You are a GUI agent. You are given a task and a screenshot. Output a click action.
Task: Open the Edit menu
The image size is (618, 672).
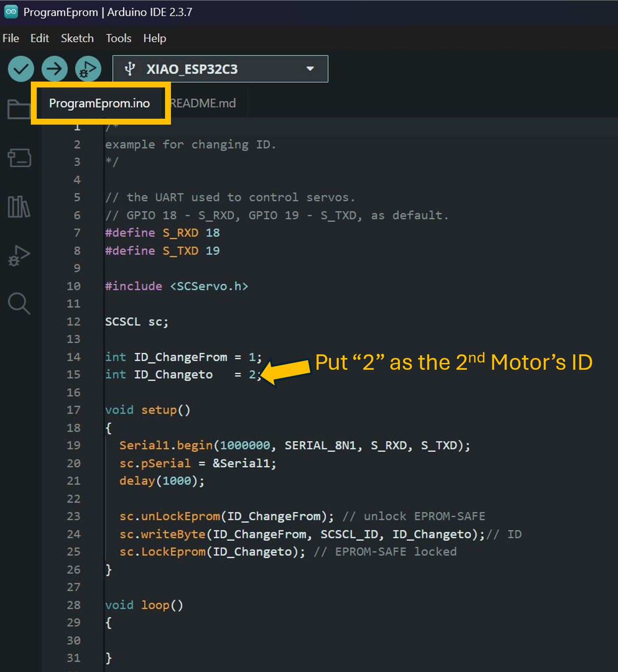tap(39, 39)
